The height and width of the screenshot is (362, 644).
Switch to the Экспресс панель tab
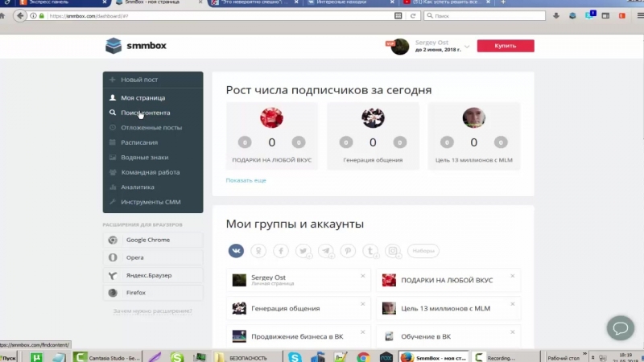[63, 2]
